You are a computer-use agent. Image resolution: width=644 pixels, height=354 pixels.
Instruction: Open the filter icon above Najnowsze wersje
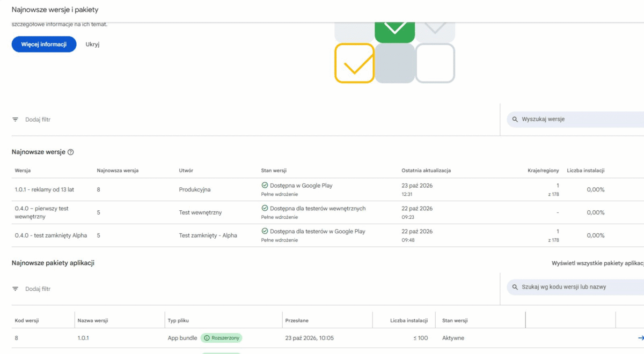tap(16, 120)
